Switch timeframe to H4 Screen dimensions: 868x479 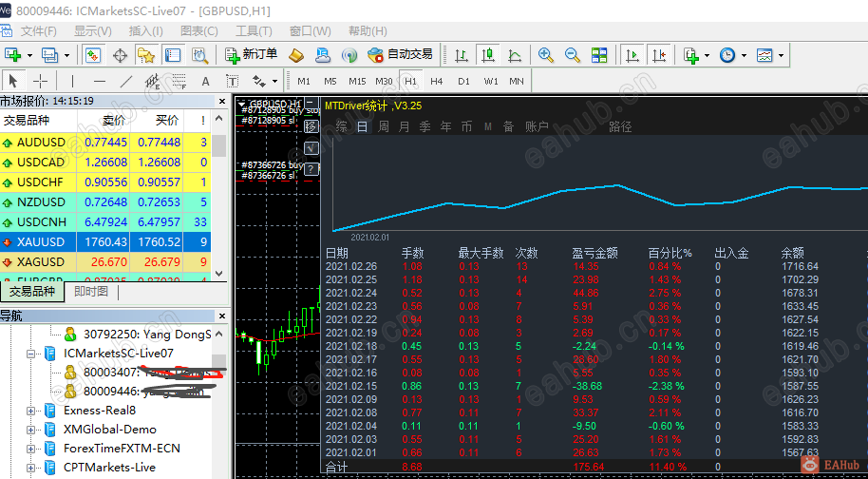pos(437,82)
